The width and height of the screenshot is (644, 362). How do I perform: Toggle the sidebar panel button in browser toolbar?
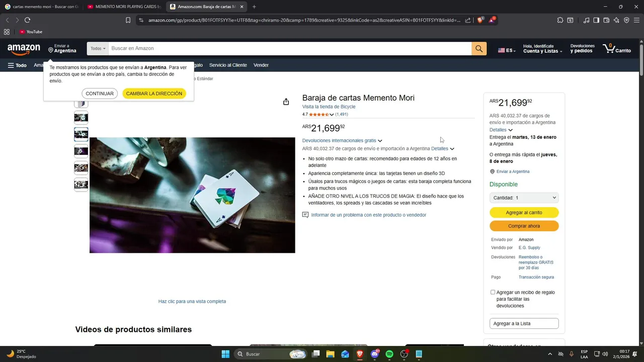pos(596,20)
